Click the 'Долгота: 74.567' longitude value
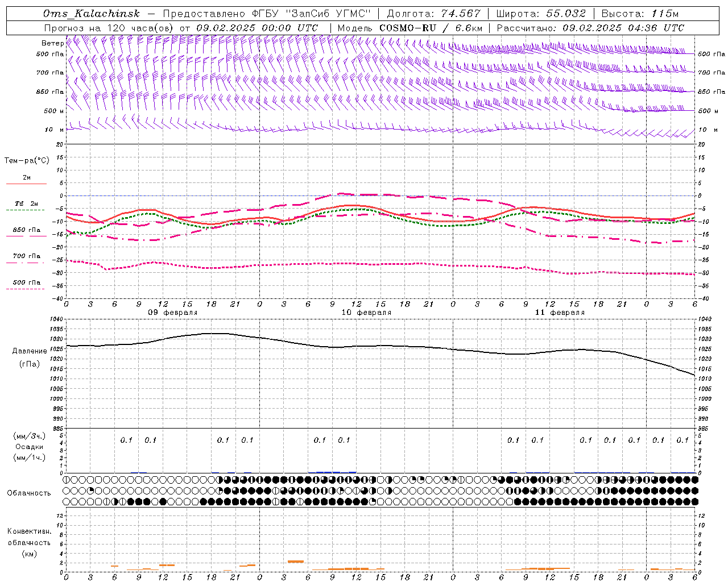The width and height of the screenshot is (728, 582). point(433,14)
